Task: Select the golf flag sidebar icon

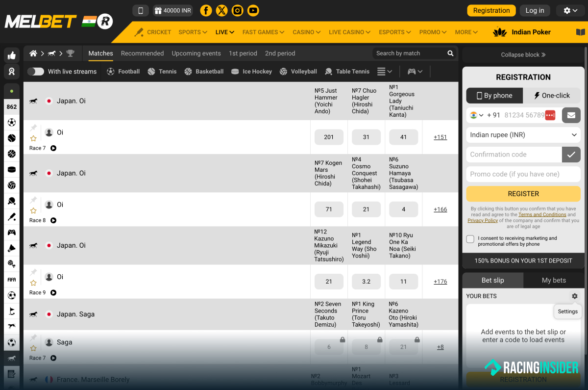Action: [x=12, y=311]
